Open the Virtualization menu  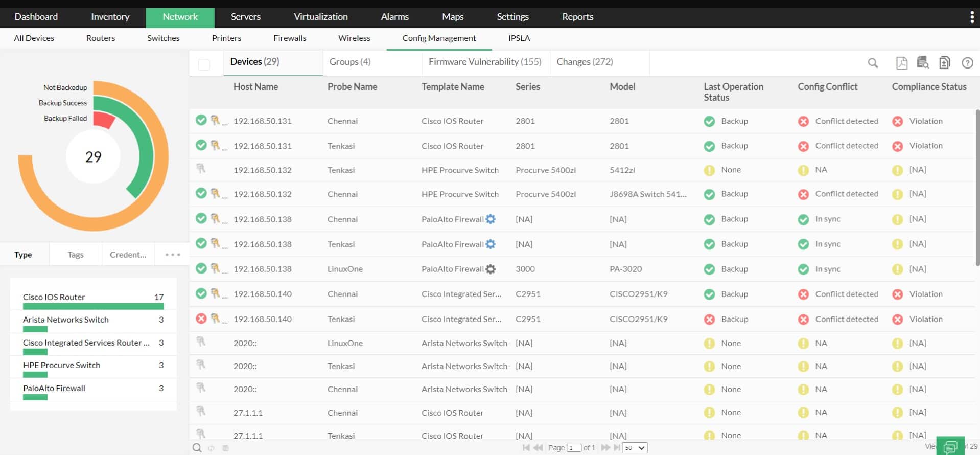coord(320,17)
